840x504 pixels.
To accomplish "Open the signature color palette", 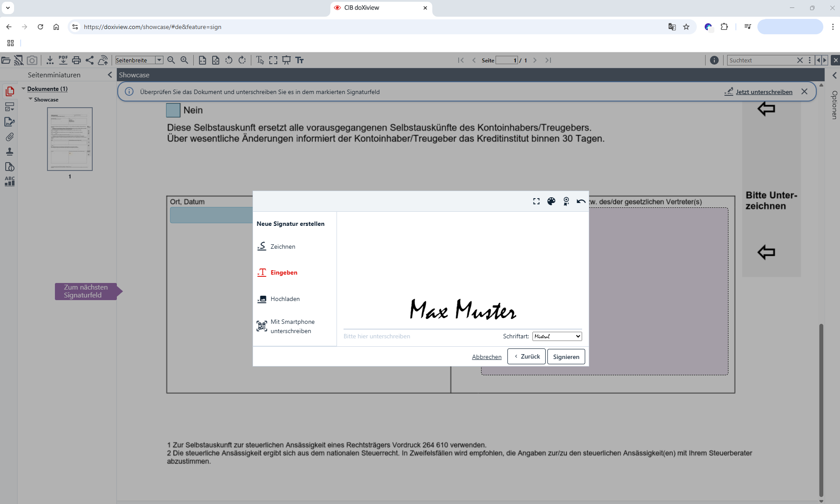I will tap(551, 201).
